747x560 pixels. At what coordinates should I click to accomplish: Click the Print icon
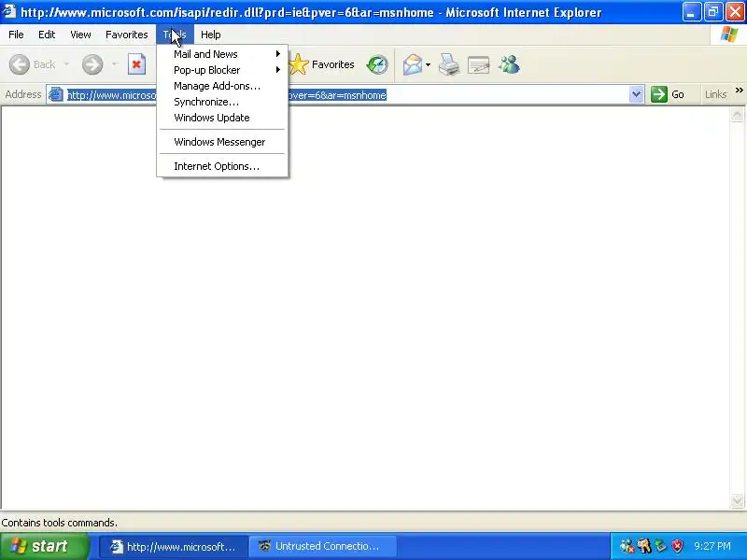point(449,64)
